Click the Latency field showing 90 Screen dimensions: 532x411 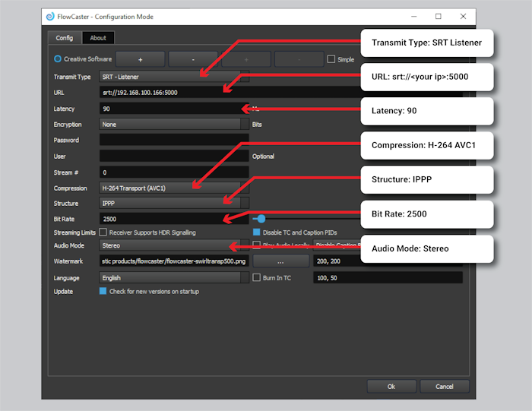pos(174,109)
